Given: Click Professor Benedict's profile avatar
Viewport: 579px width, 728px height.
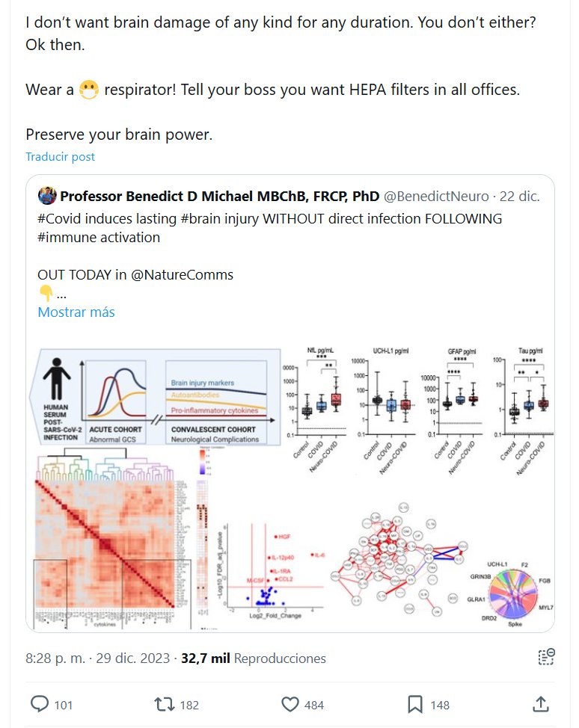Looking at the screenshot, I should click(x=47, y=197).
